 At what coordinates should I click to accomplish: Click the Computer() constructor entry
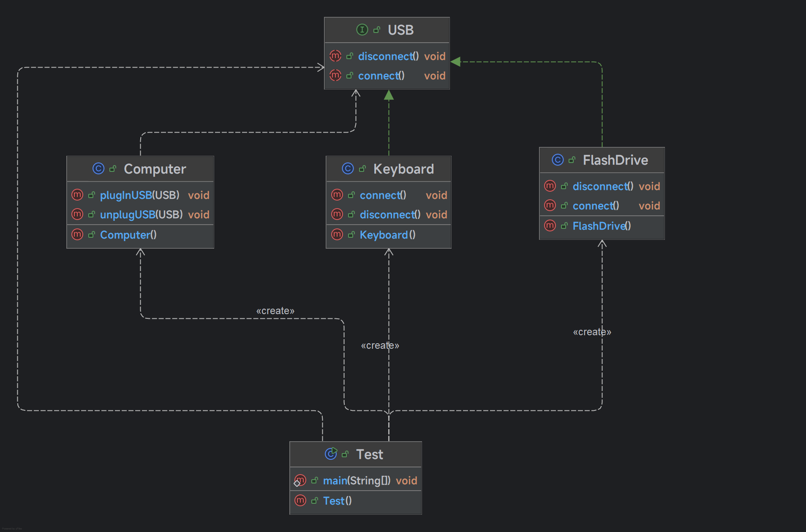point(128,235)
